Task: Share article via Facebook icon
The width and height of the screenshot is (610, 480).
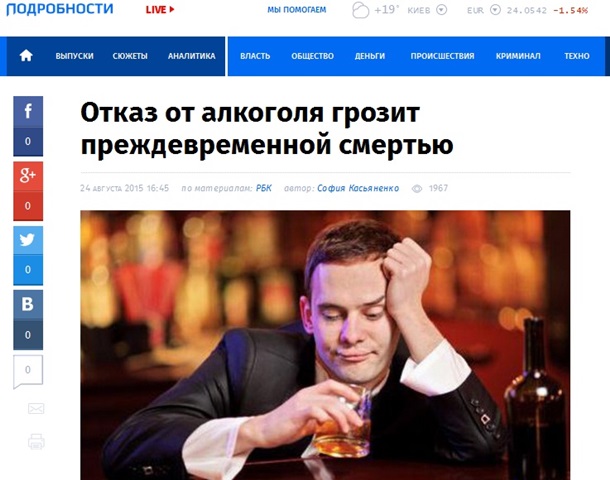Action: (28, 111)
